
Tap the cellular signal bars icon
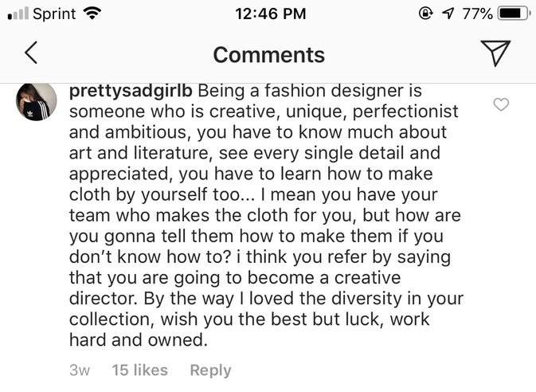coord(16,14)
